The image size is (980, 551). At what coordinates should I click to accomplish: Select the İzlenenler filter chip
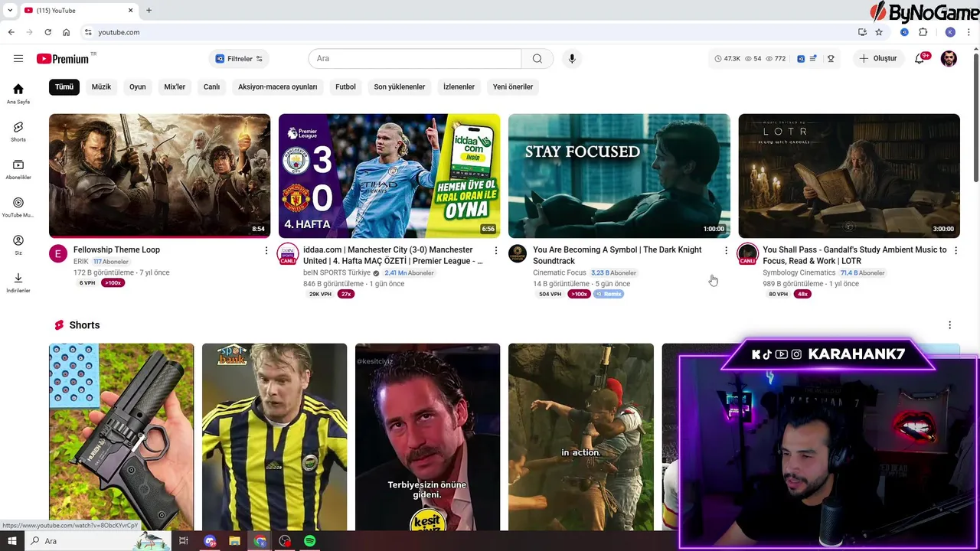pos(459,86)
